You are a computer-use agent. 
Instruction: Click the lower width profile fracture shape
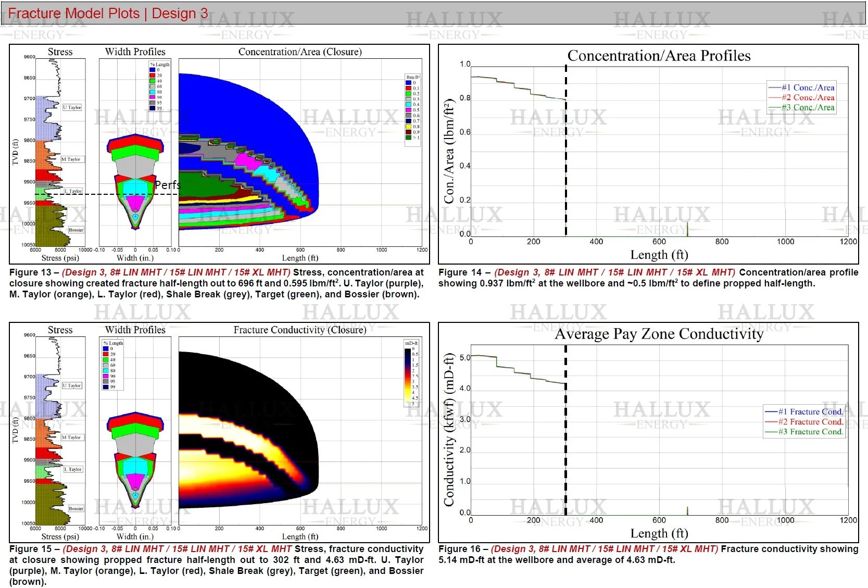click(x=135, y=459)
